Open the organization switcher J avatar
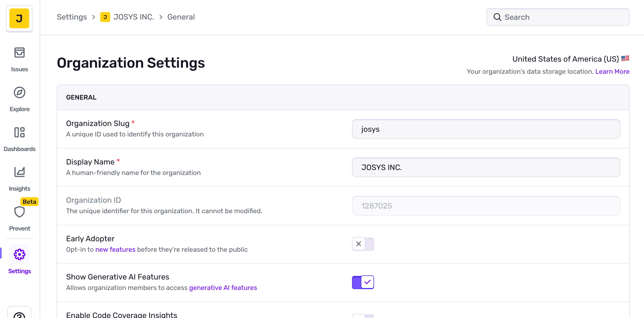 click(19, 18)
